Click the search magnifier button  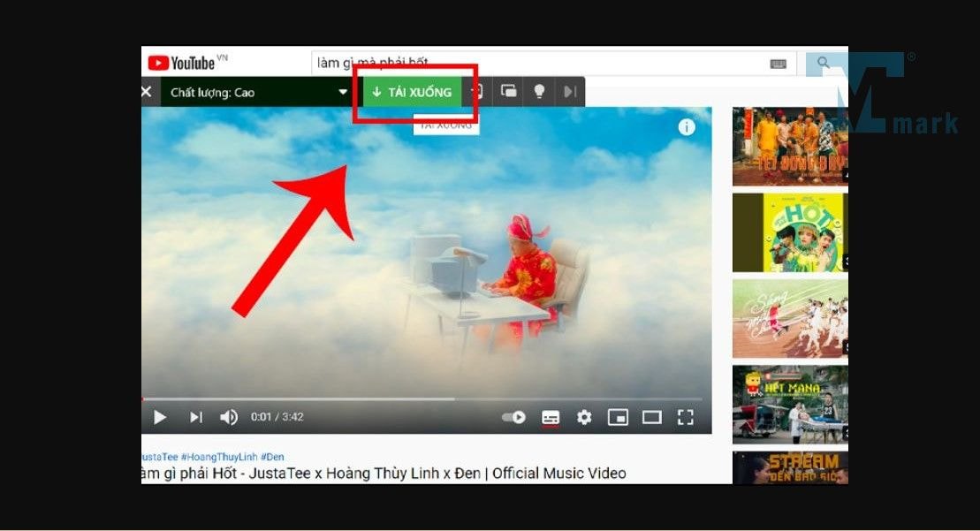pos(823,63)
